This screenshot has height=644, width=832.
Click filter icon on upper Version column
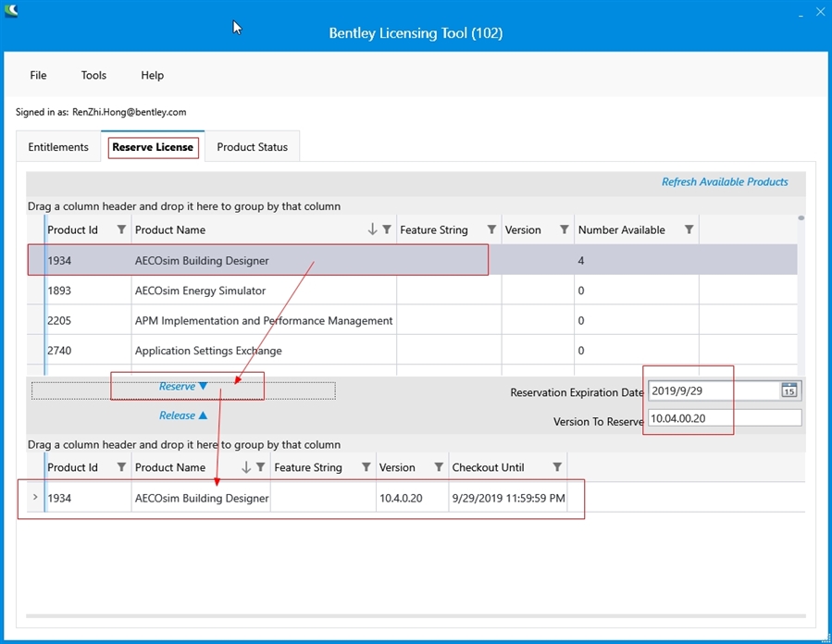tap(564, 229)
